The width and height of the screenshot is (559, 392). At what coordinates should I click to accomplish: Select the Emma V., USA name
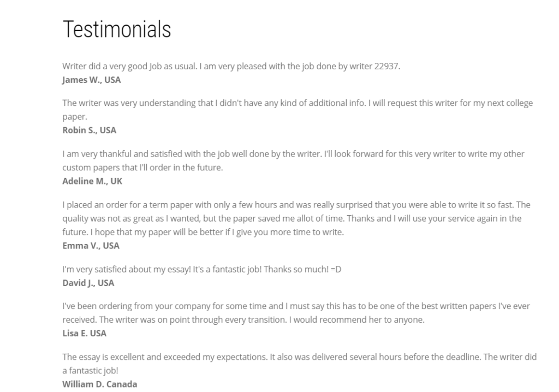click(91, 246)
